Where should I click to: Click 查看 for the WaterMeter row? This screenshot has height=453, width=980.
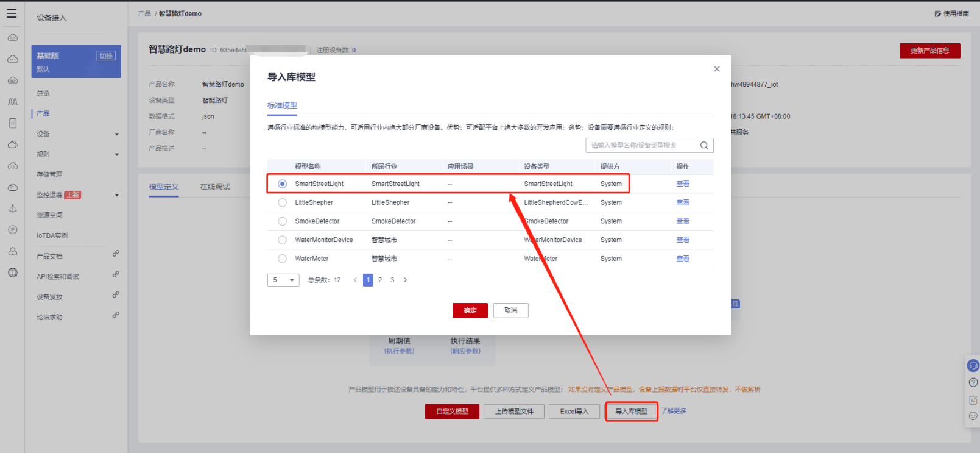coord(683,259)
